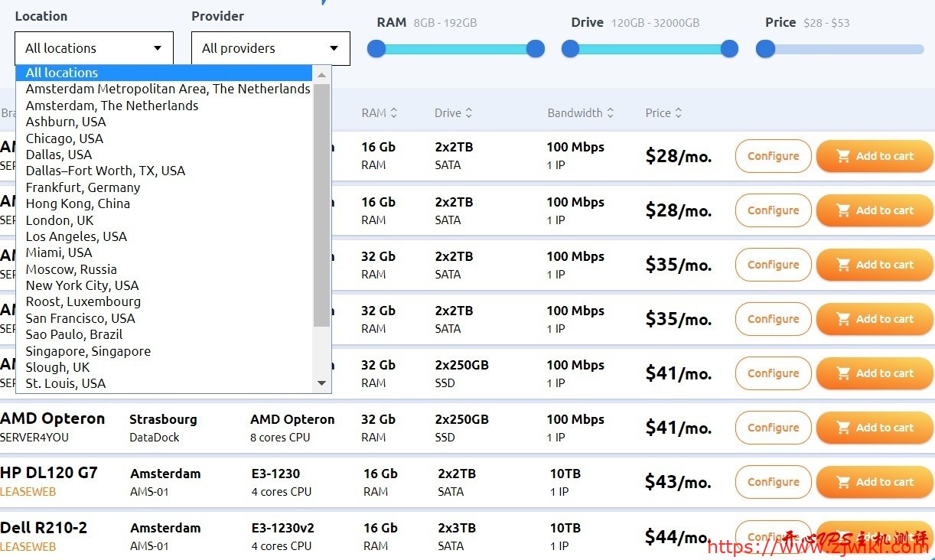
Task: Click the sort arrows next to Bandwidth column header
Action: (x=611, y=112)
